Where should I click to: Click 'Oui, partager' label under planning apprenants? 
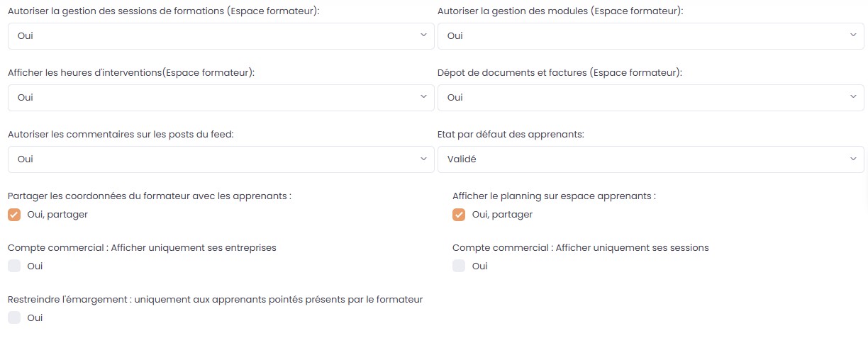(502, 215)
